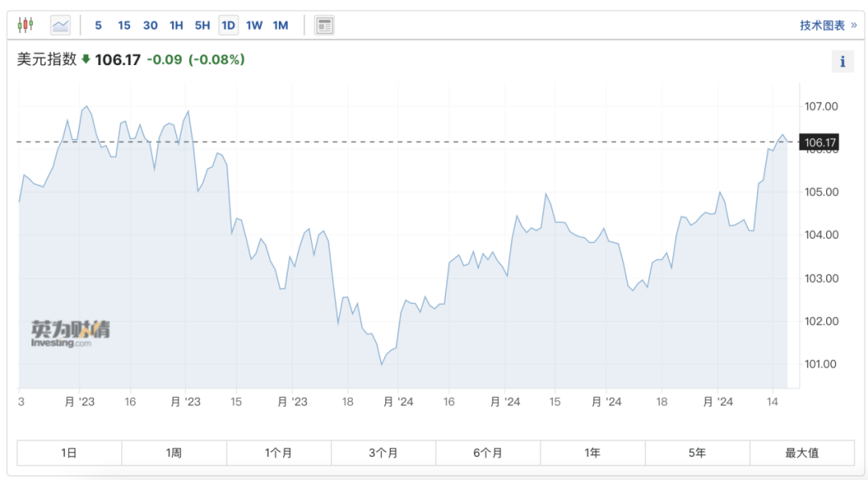Viewport: 868px width, 480px height.
Task: Click the green down arrow indicator
Action: [x=86, y=59]
